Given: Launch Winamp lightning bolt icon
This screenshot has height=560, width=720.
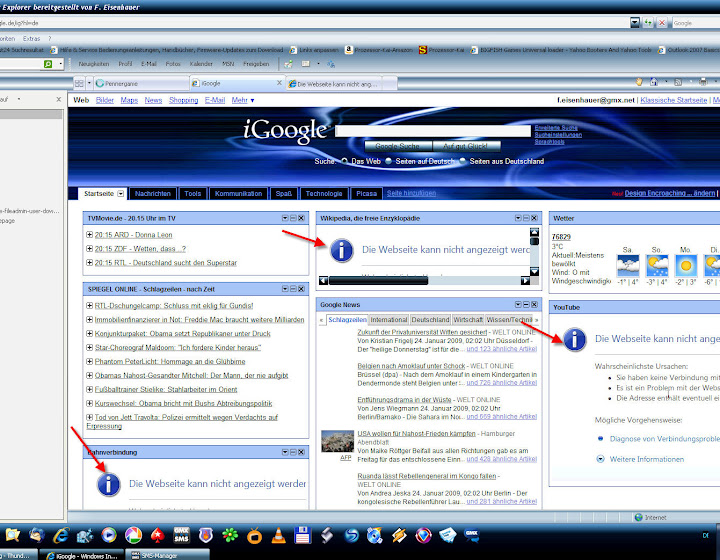Looking at the screenshot, I should pos(399,535).
